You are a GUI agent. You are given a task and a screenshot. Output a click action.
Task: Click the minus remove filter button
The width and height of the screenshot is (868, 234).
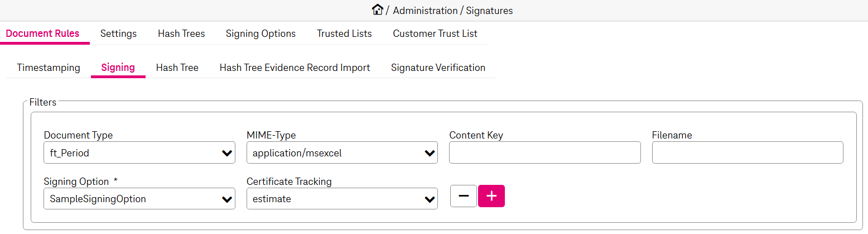point(464,196)
